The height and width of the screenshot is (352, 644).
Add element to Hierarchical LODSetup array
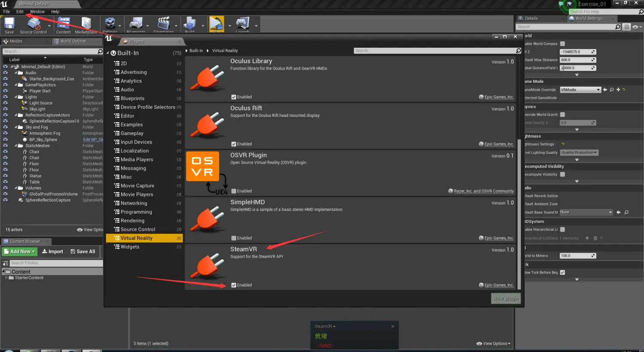(x=587, y=238)
